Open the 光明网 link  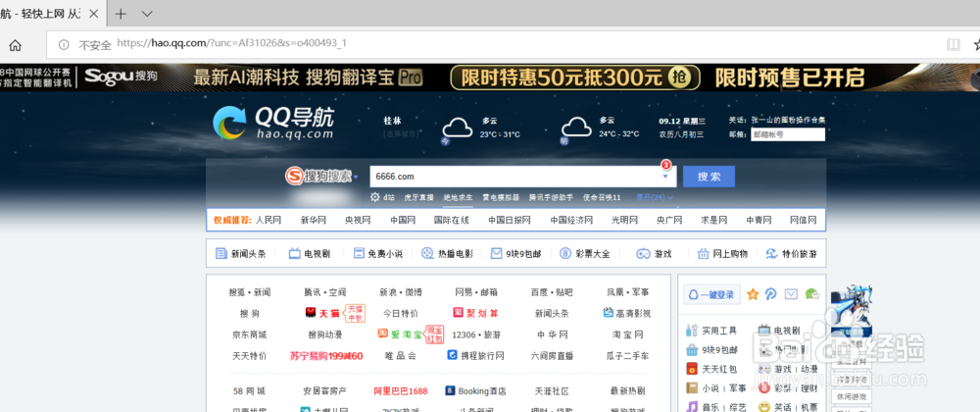pyautogui.click(x=624, y=220)
